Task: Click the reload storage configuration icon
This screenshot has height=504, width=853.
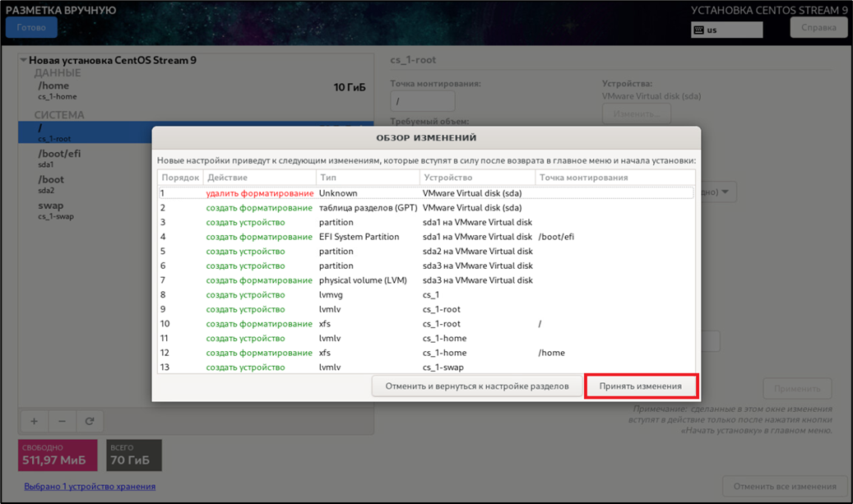Action: (90, 421)
